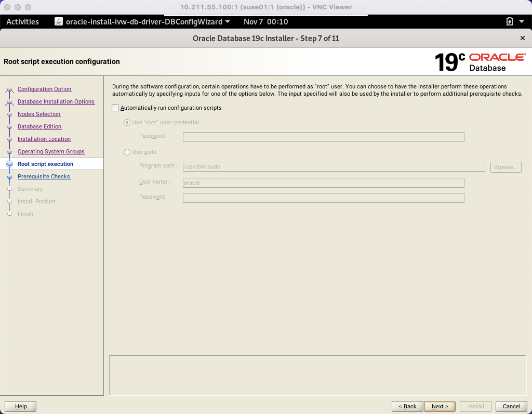532x414 pixels.
Task: Click the Nov 7 00:10 clock
Action: (265, 22)
